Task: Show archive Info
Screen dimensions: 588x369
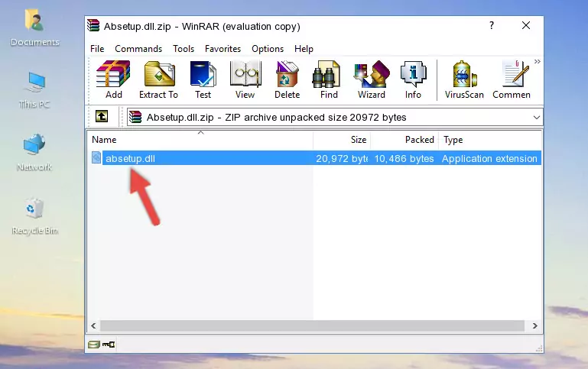Action: coord(413,79)
